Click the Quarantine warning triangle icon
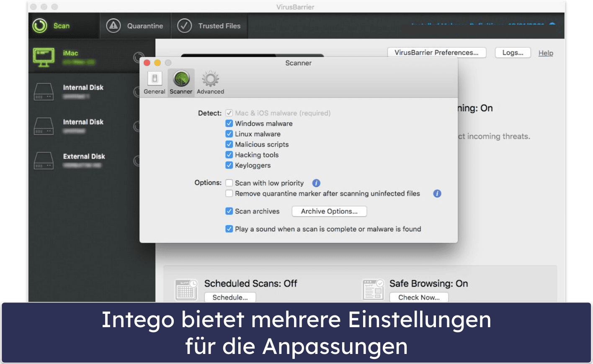Screen dimensions: 593x364 pos(113,26)
